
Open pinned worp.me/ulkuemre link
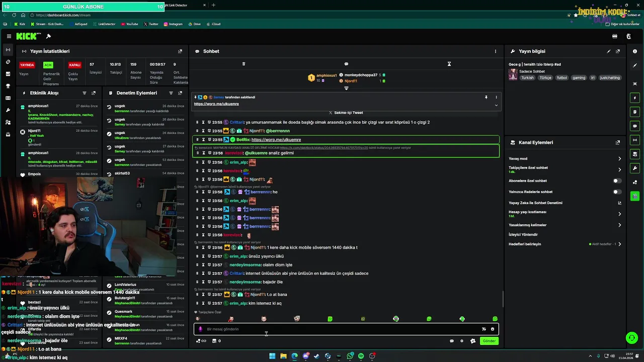[x=216, y=104]
